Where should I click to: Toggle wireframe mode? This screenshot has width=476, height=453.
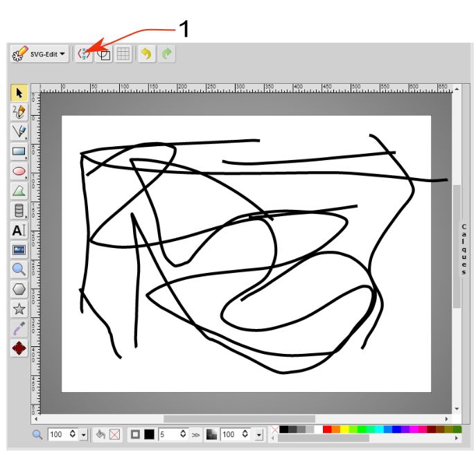[x=103, y=54]
